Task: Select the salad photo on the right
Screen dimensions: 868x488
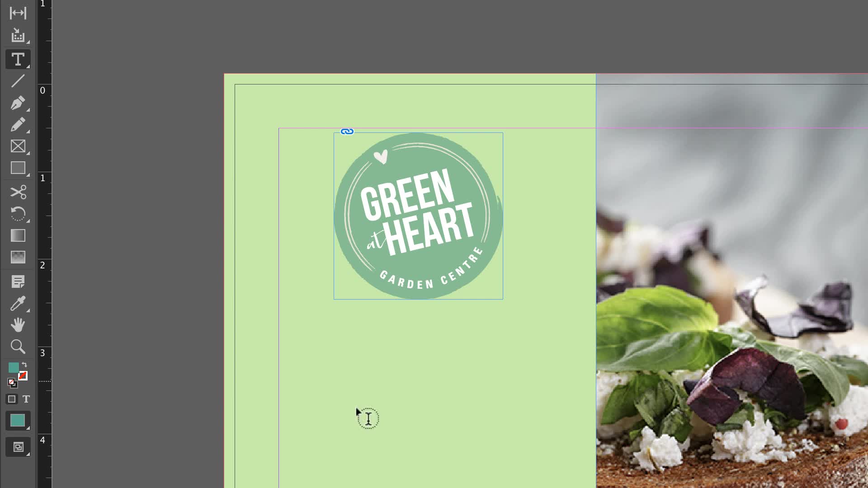Action: point(732,281)
